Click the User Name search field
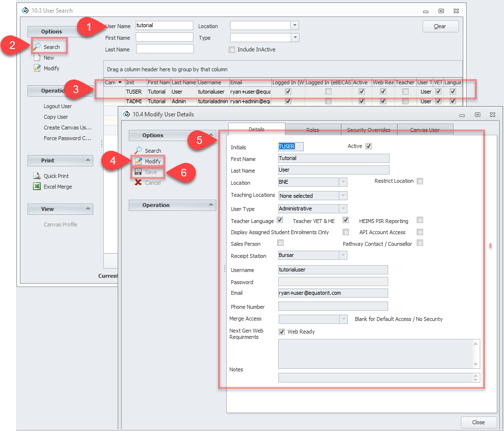Image resolution: width=504 pixels, height=431 pixels. (164, 26)
